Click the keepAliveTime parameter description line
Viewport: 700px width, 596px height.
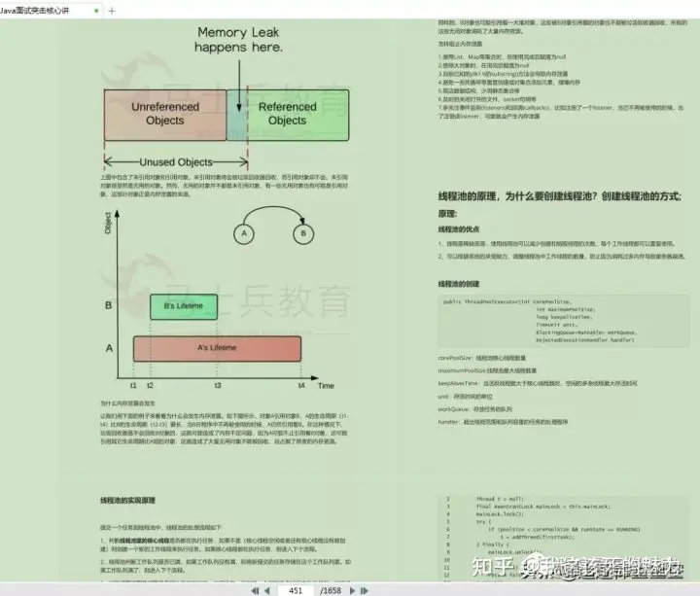pos(538,383)
